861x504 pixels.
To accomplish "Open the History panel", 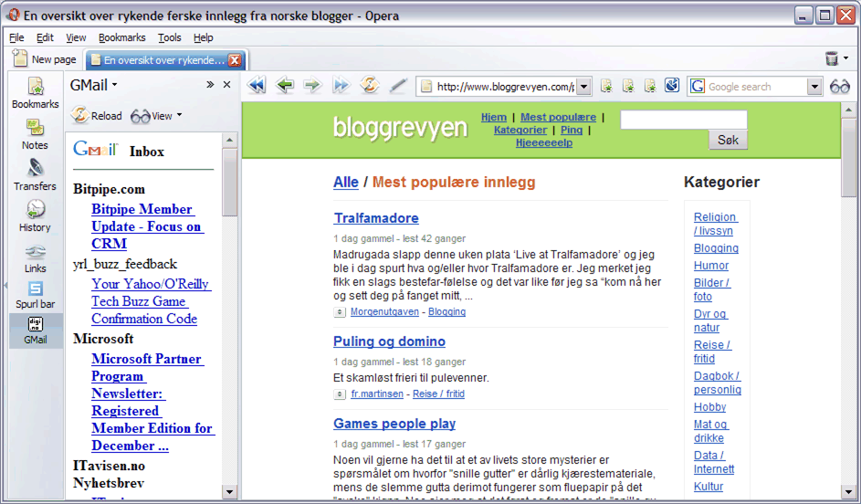I will click(35, 217).
